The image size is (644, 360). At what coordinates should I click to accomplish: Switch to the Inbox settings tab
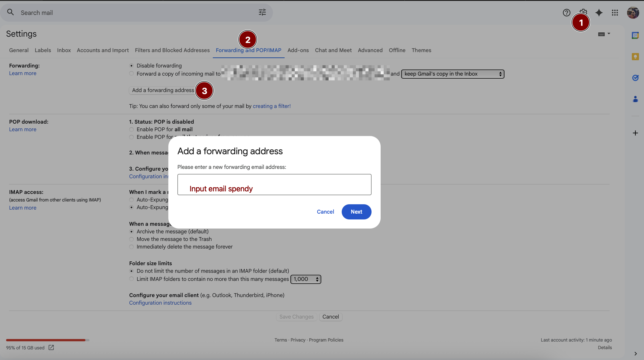coord(64,50)
